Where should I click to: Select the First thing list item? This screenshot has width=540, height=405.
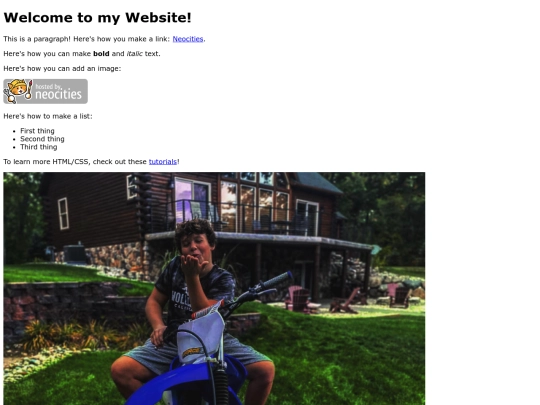pos(37,131)
